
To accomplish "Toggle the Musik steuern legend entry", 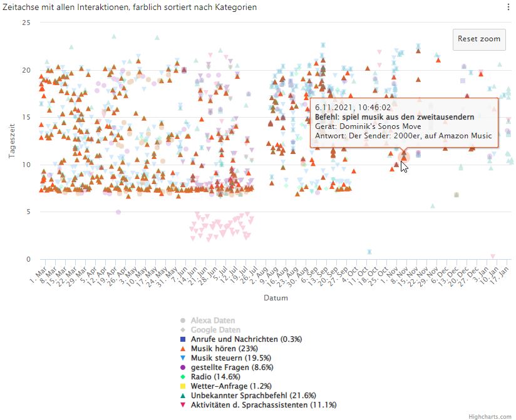I will pos(230,358).
